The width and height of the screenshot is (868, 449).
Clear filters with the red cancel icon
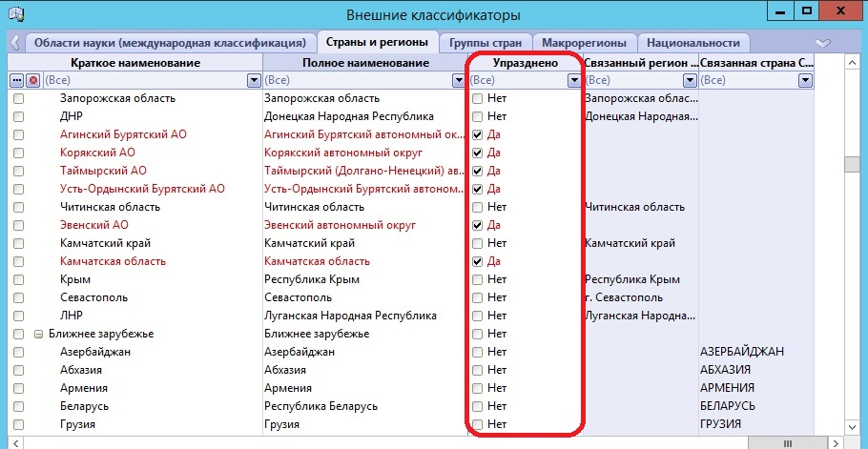pyautogui.click(x=33, y=80)
